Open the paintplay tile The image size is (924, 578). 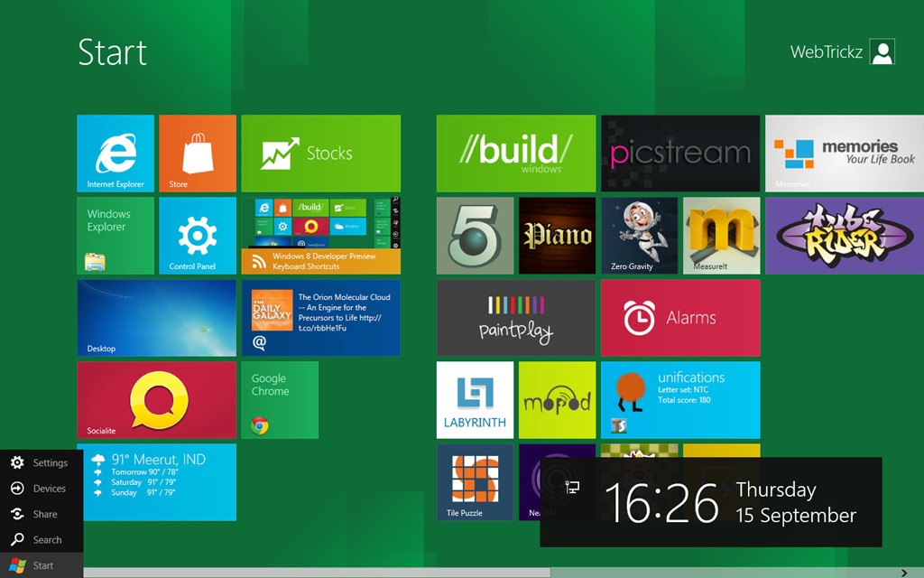(516, 318)
